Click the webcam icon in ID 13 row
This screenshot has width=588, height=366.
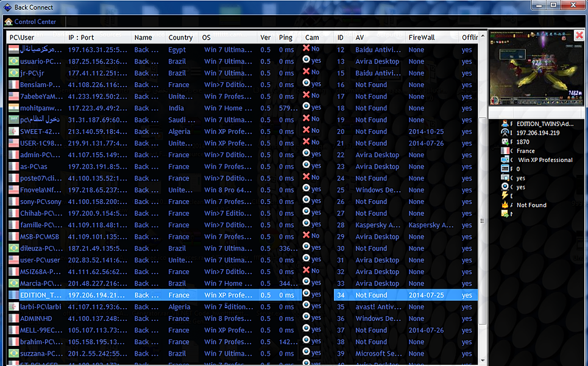coord(306,60)
